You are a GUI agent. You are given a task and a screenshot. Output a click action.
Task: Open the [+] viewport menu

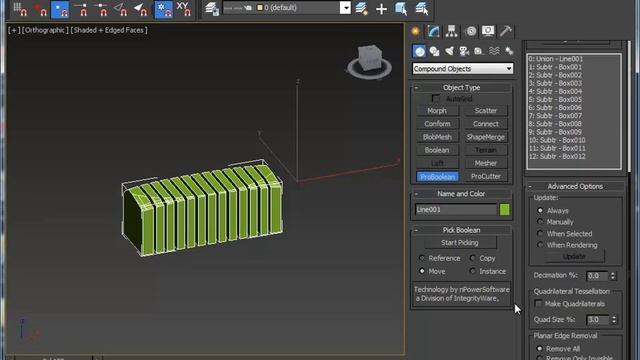(13, 30)
